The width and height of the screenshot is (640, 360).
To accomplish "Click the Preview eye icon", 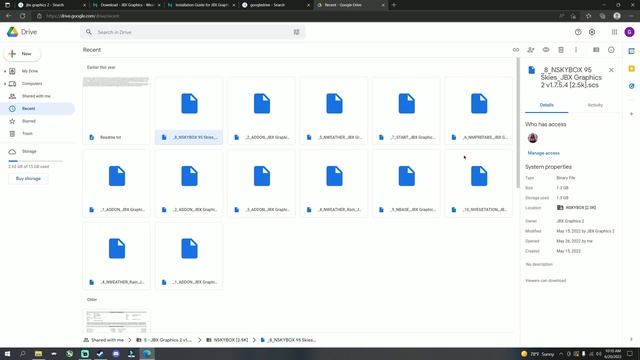I will [546, 50].
